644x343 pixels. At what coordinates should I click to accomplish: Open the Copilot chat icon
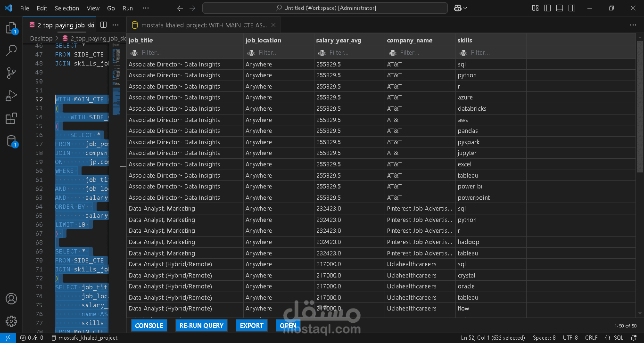click(457, 8)
